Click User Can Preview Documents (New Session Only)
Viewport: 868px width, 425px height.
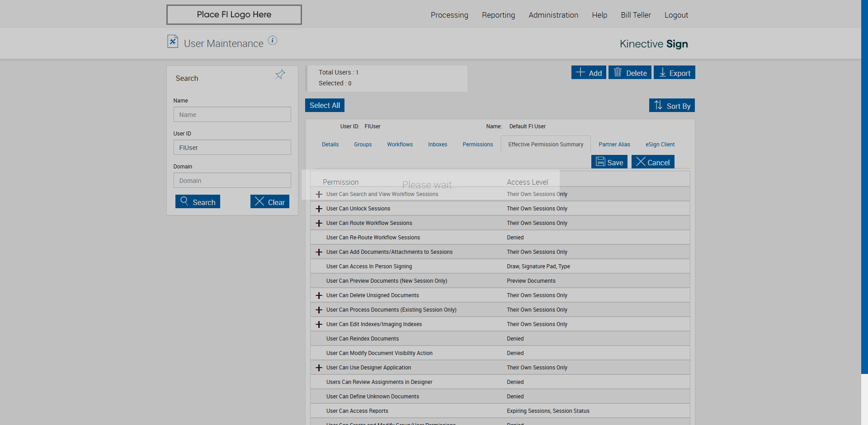click(387, 281)
